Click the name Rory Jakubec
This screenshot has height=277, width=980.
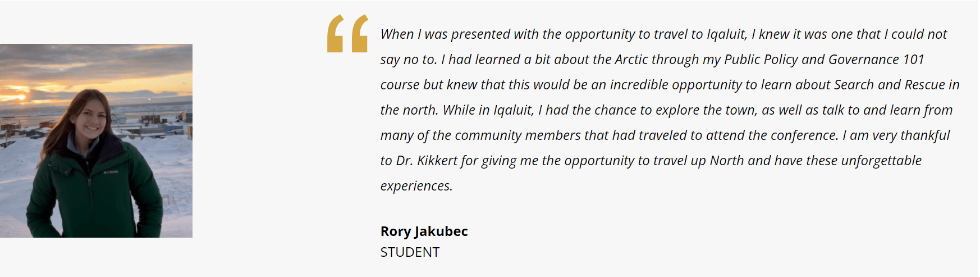(424, 231)
